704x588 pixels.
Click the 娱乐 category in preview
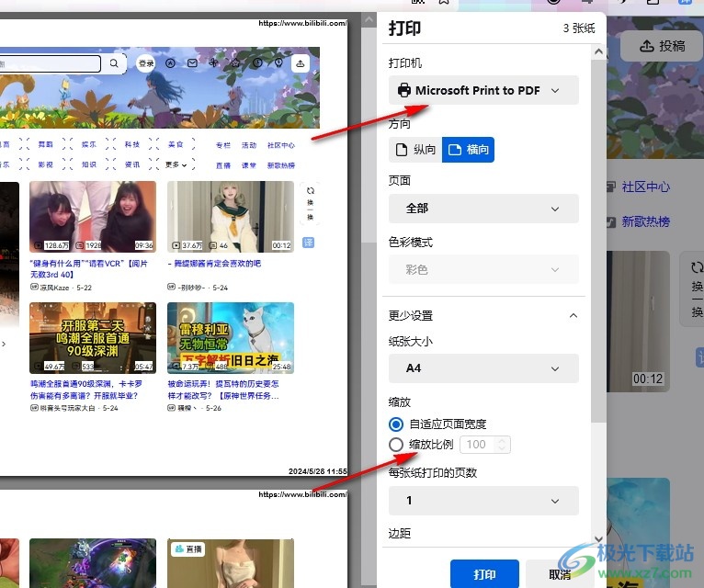(89, 144)
